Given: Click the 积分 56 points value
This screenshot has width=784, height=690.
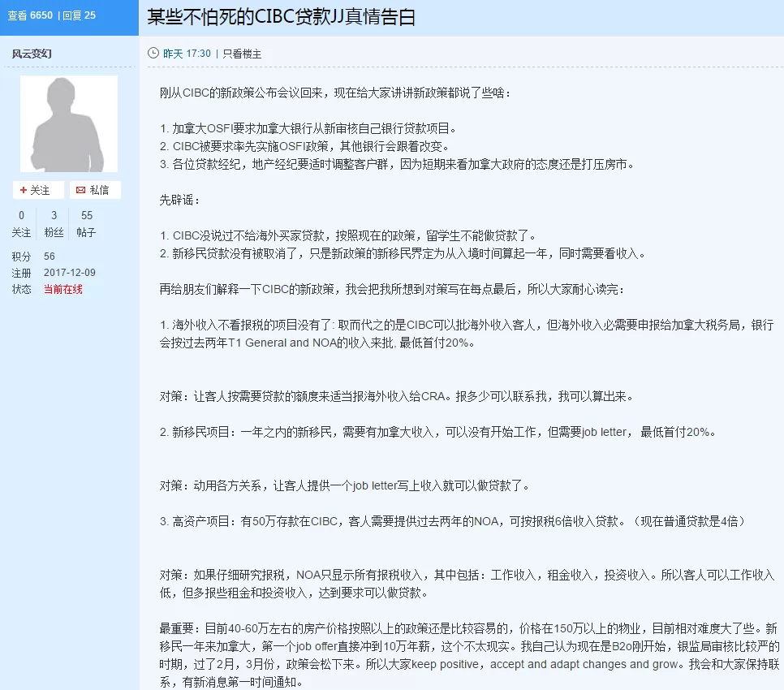Looking at the screenshot, I should (49, 256).
